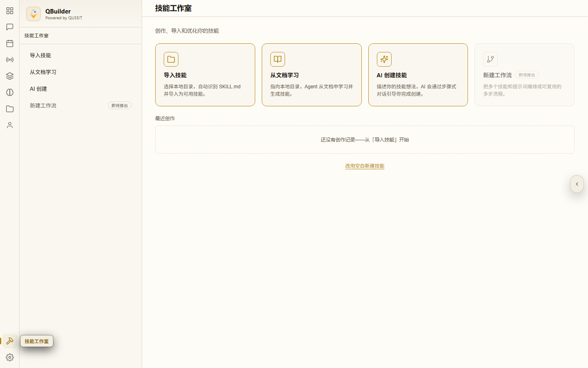Viewport: 588px width, 368px height.
Task: Click the empty 还没有创作记录 placeholder text
Action: (365, 140)
